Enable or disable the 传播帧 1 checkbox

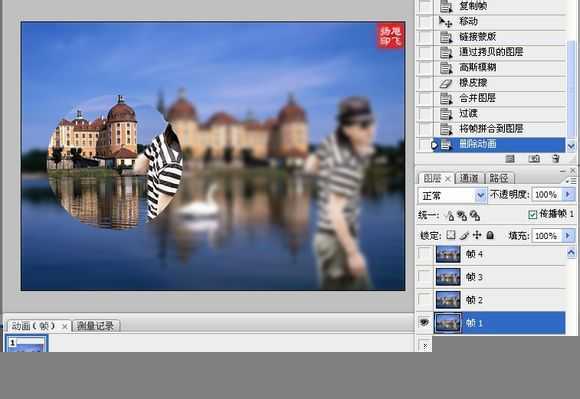pyautogui.click(x=532, y=214)
